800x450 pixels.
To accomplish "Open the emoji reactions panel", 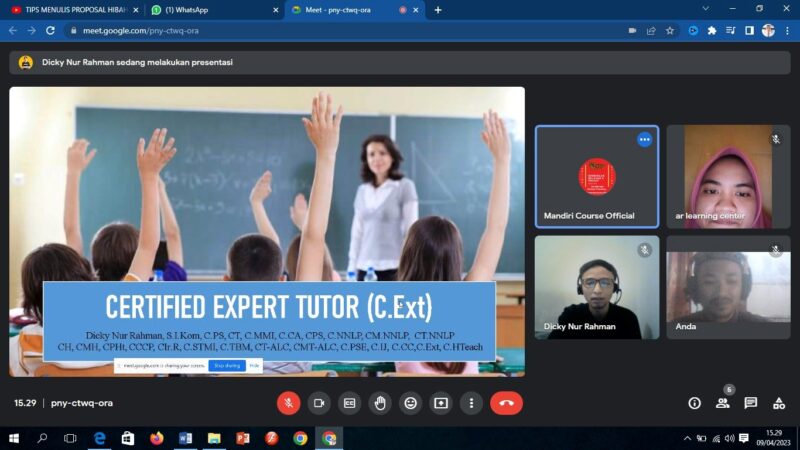I will [x=410, y=403].
